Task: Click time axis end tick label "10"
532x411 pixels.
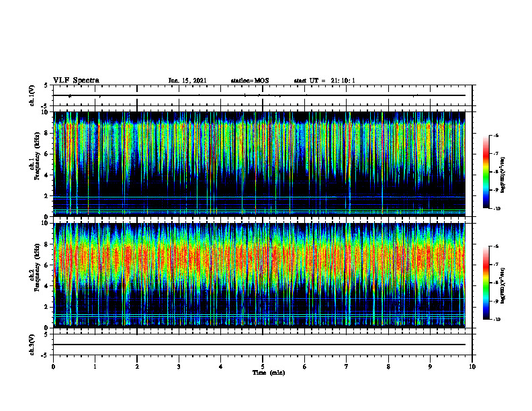Action: pos(472,367)
